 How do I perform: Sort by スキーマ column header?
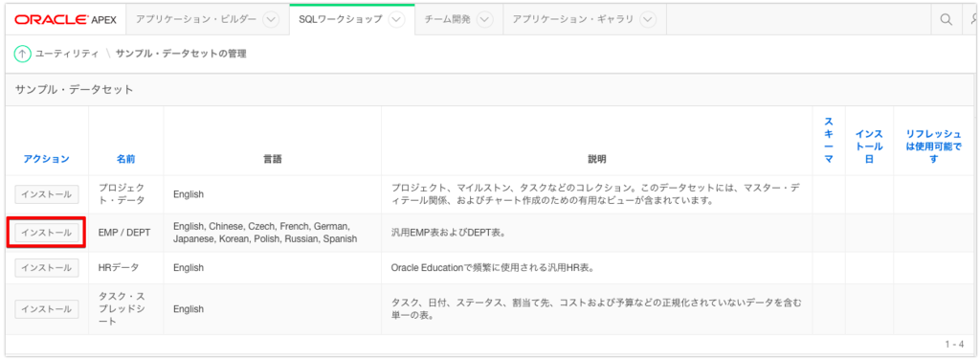[828, 141]
